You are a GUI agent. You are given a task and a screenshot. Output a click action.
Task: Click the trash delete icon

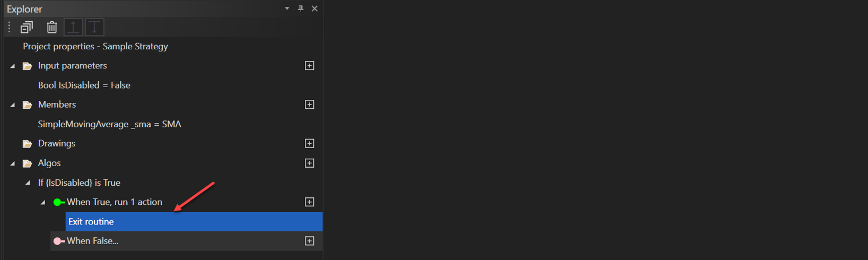coord(51,27)
